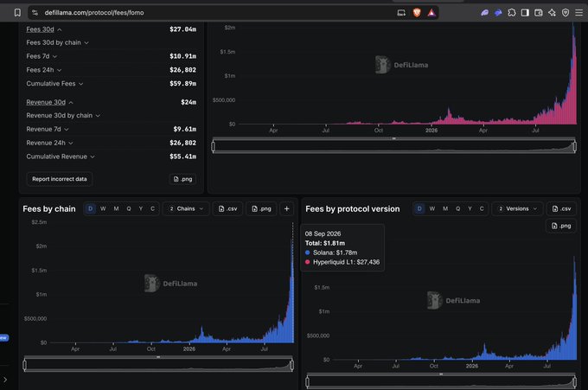
Task: Download .png for Fees by protocol version
Action: pyautogui.click(x=560, y=226)
